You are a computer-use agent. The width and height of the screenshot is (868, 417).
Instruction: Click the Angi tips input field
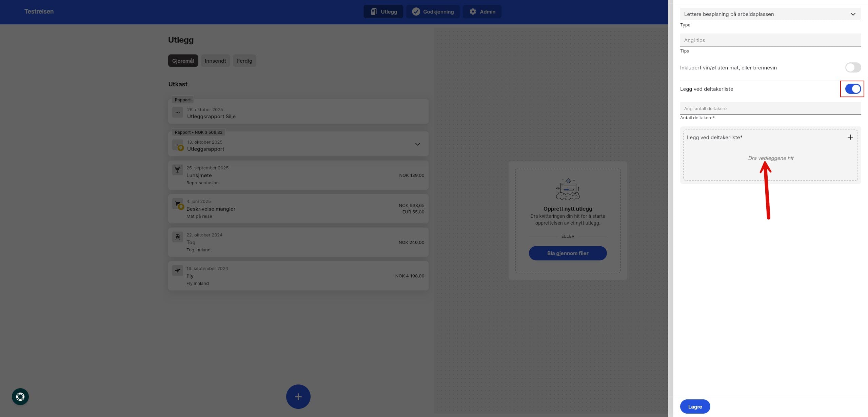coord(770,40)
